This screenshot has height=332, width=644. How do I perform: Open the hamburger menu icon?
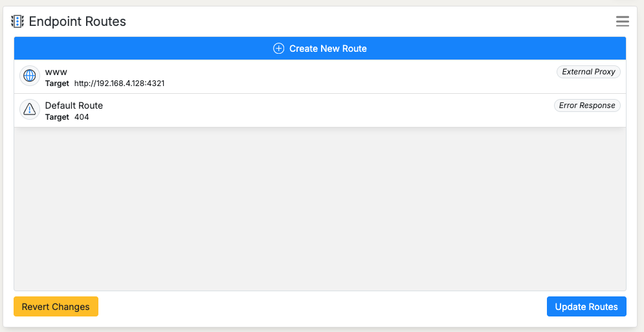point(622,21)
